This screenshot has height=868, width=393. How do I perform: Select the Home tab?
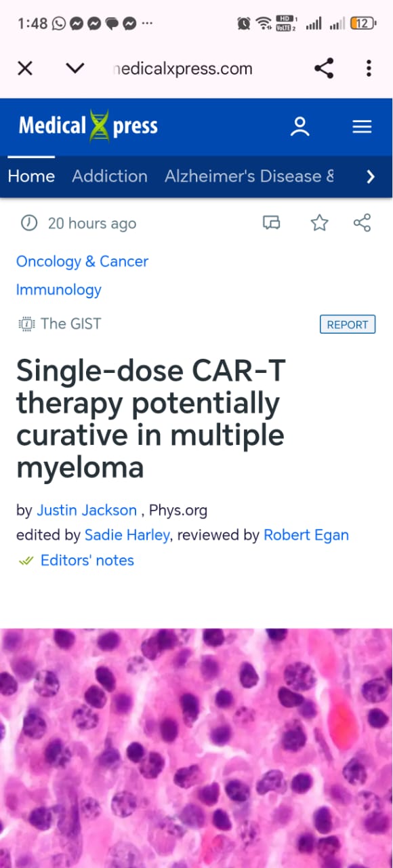click(31, 176)
